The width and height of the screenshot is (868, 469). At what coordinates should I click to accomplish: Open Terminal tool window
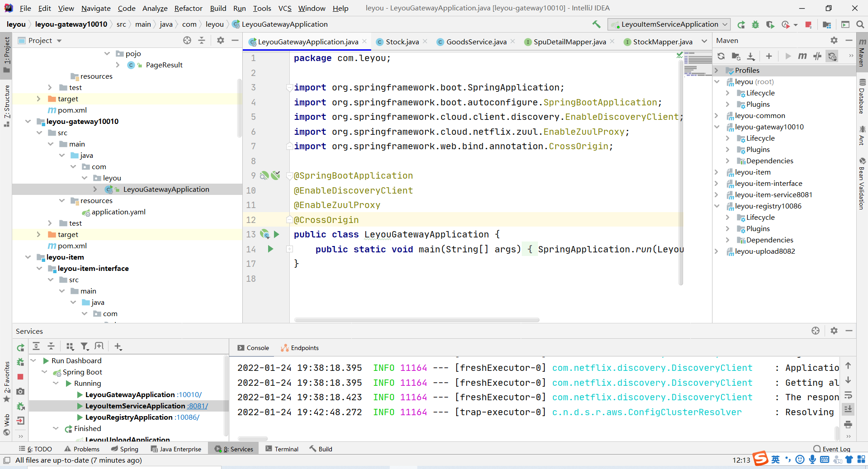(x=282, y=449)
